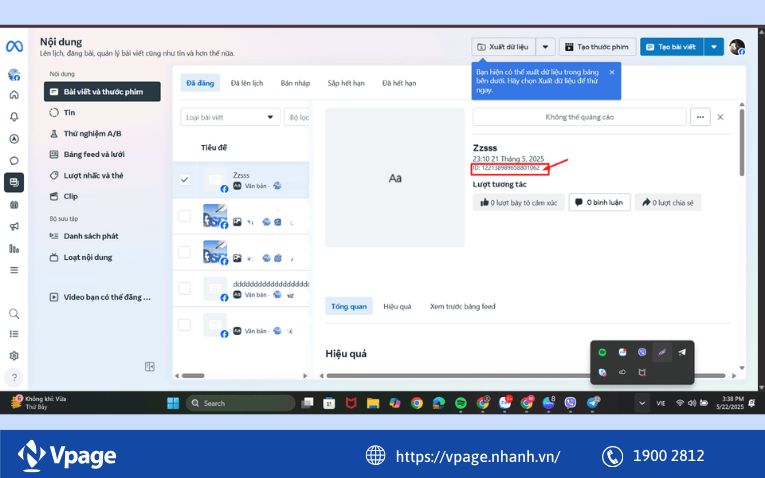Click the Xuất dữ liệu button
Screen dimensions: 765x478
click(x=503, y=47)
